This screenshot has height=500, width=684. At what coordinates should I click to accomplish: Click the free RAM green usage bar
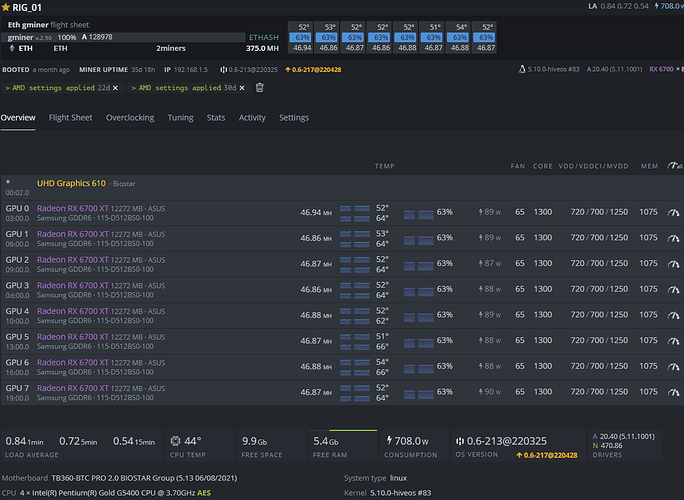tap(353, 431)
